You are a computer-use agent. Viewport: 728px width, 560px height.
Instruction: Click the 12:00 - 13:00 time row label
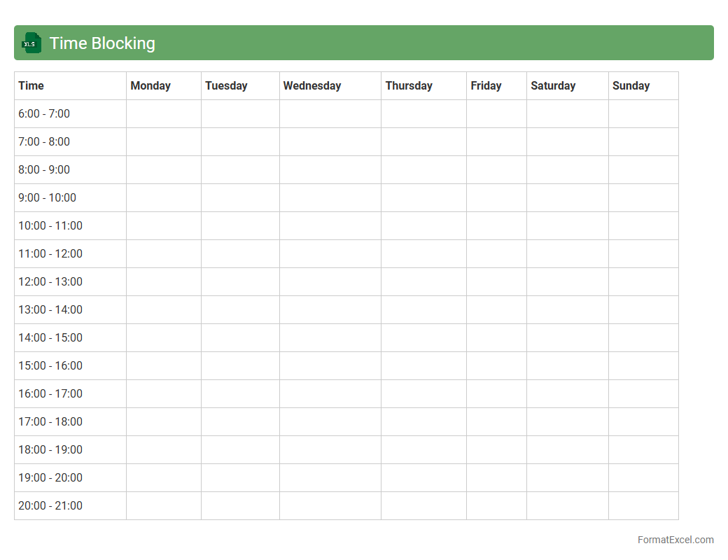point(50,281)
